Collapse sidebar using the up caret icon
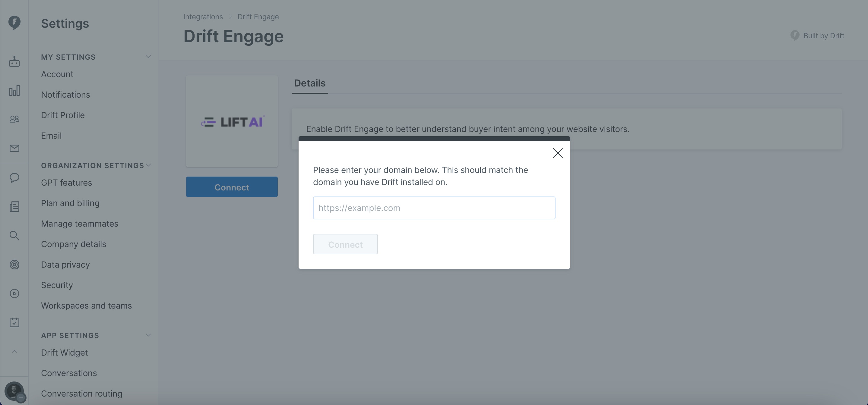 coord(14,351)
